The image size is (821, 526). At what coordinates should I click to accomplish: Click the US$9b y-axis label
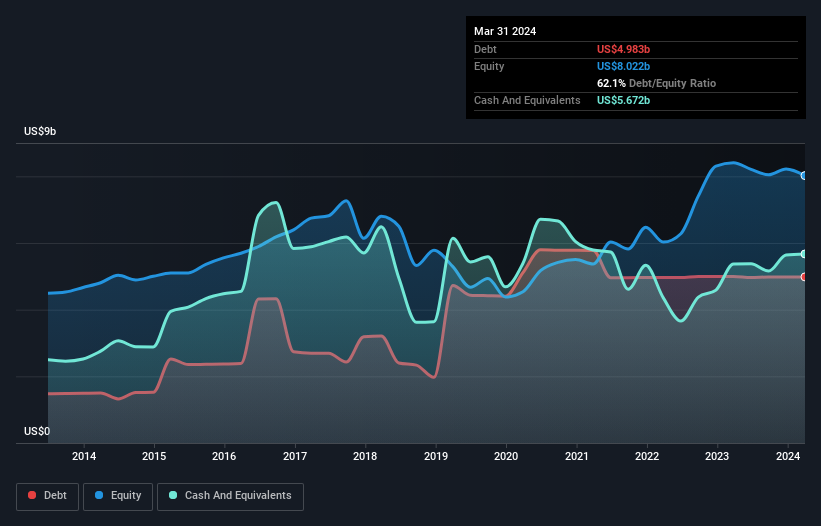[40, 131]
